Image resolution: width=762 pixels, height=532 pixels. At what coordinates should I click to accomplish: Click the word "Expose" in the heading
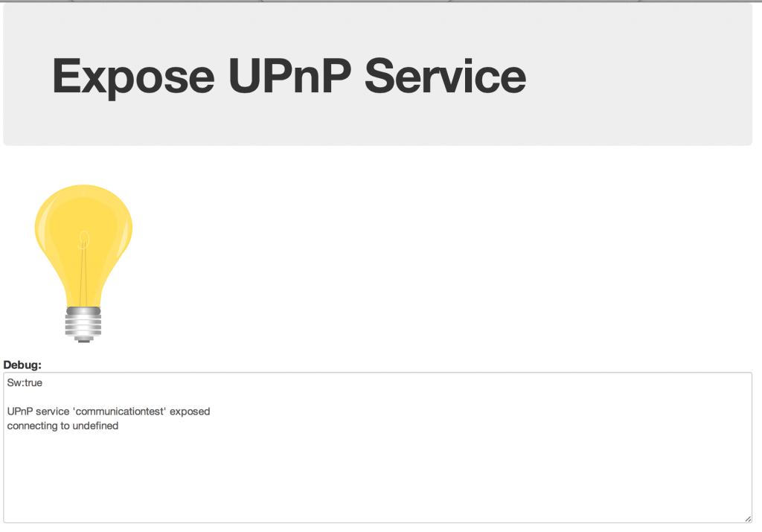[133, 77]
